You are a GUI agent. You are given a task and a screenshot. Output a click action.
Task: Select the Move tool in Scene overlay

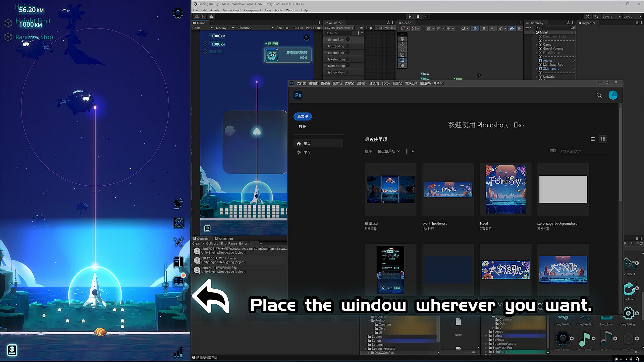click(402, 44)
